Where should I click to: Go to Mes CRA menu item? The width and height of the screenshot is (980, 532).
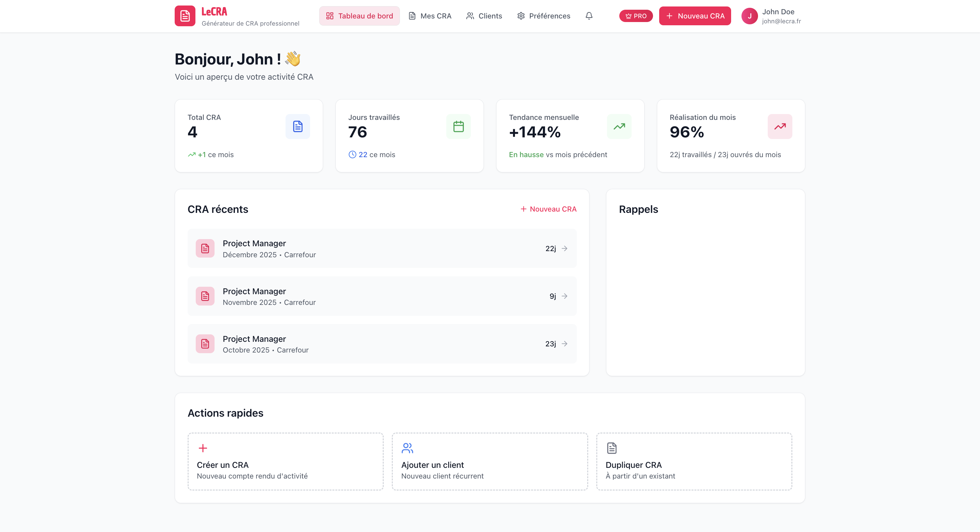tap(430, 16)
